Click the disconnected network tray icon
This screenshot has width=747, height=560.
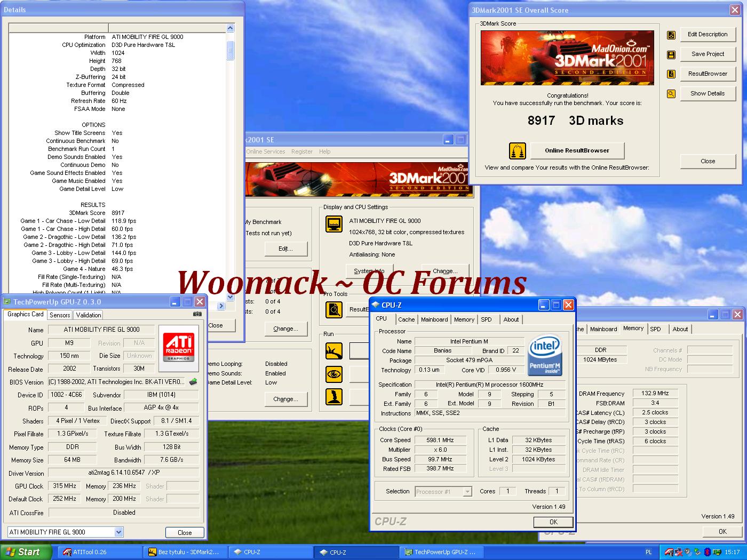pyautogui.click(x=679, y=552)
